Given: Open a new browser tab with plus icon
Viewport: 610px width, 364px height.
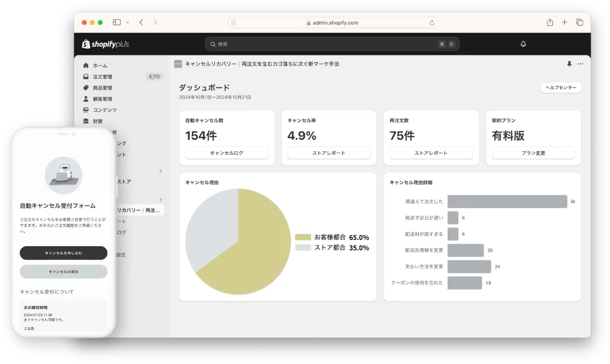Looking at the screenshot, I should [x=564, y=22].
